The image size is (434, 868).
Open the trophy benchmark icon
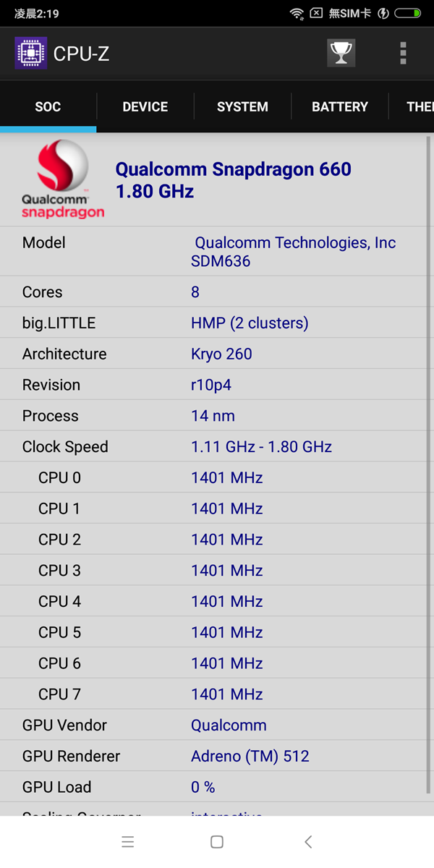coord(341,53)
